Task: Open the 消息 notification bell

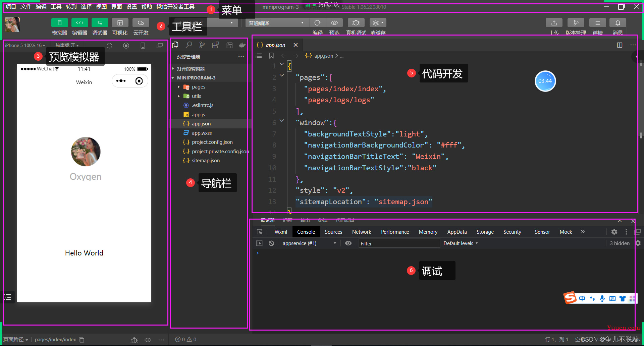Action: click(618, 23)
